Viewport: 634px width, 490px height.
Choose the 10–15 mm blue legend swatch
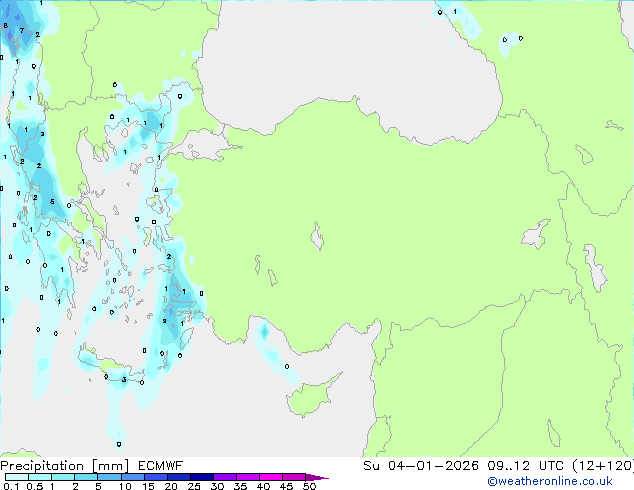point(135,477)
